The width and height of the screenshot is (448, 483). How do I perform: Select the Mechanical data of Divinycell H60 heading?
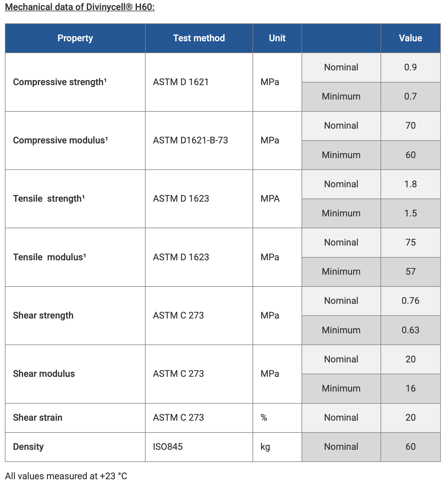point(80,7)
